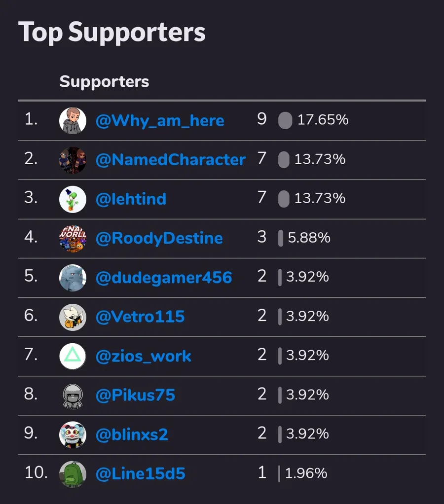Click the 17.65% progress bar
Image resolution: width=444 pixels, height=504 pixels.
point(285,120)
